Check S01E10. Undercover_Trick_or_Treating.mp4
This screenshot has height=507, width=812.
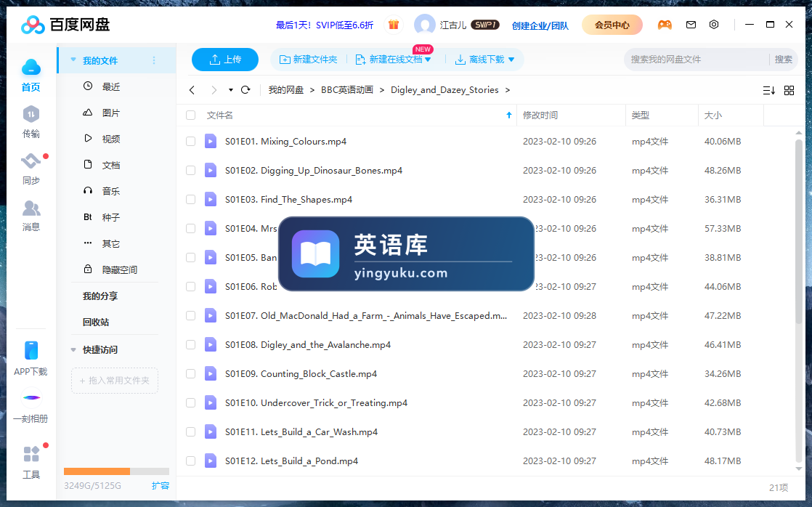coord(190,402)
